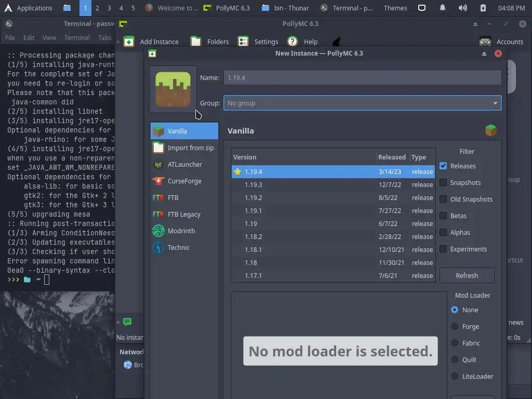The image size is (532, 399).
Task: Open the Tabs menu in Terminal
Action: pos(104,37)
